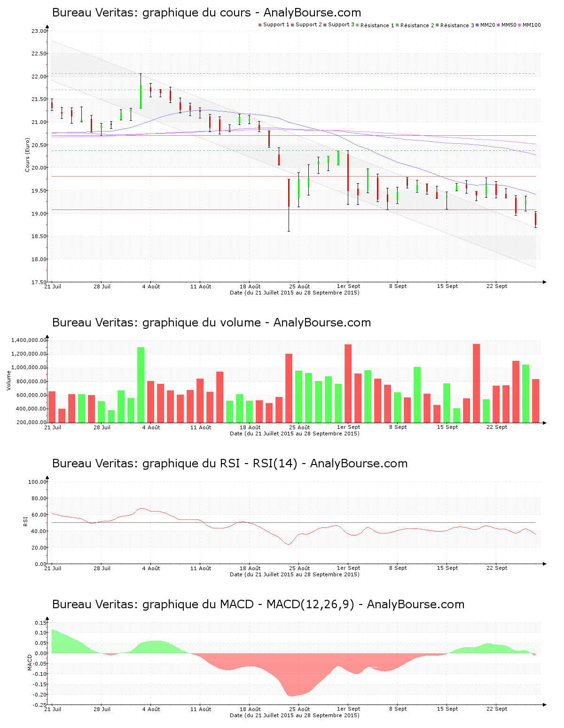Click the Support 1 legend color marker

pyautogui.click(x=260, y=25)
